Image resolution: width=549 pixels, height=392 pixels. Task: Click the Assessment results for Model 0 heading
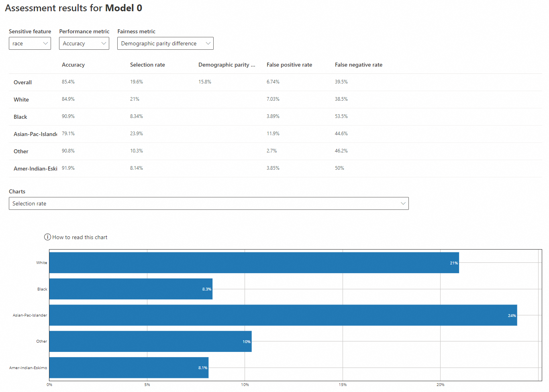pos(73,8)
